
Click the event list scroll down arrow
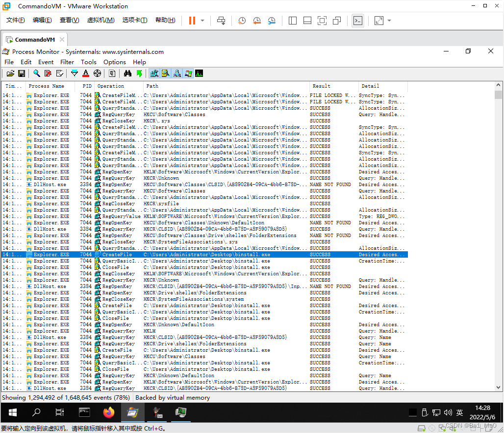tap(498, 387)
